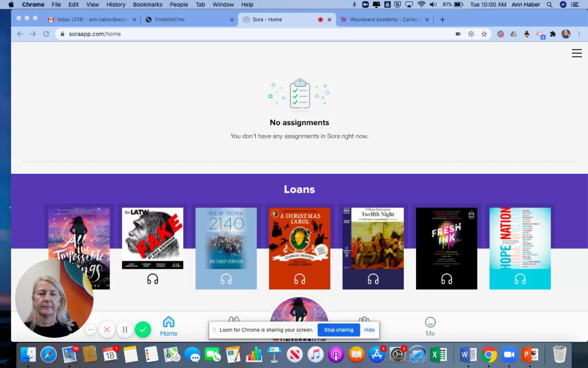This screenshot has width=588, height=368.
Task: Open Finder from the Dock
Action: click(28, 354)
